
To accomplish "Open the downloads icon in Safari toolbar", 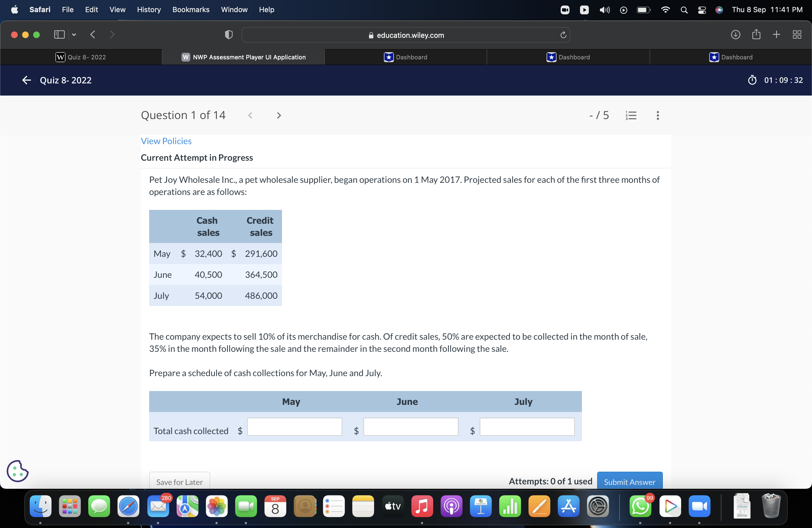I will (736, 35).
